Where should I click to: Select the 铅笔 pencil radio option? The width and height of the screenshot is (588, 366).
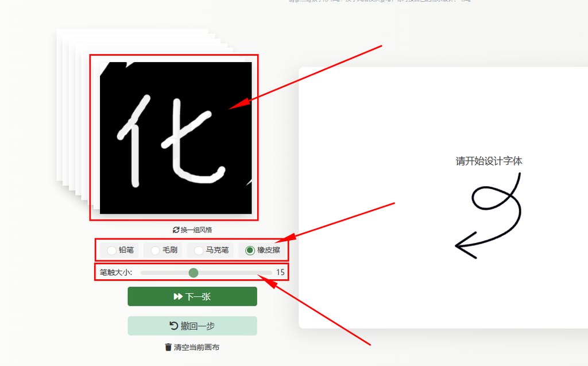[119, 250]
